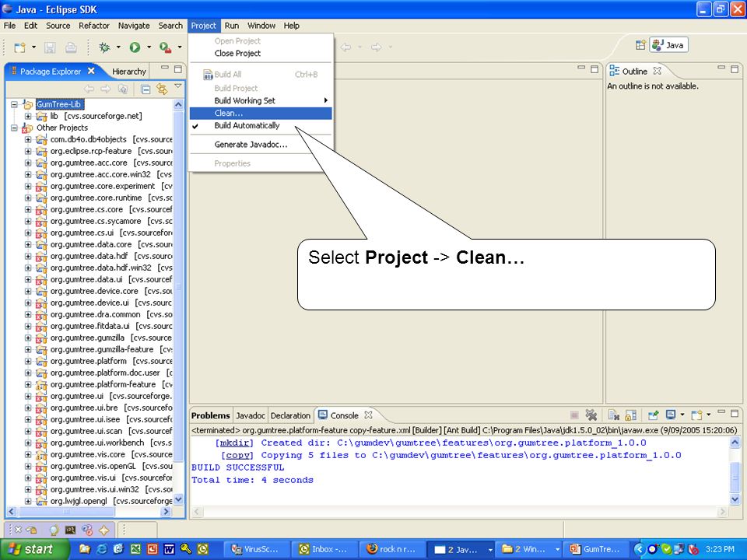
Task: Open the Open Perspective icon beside Java
Action: point(640,45)
